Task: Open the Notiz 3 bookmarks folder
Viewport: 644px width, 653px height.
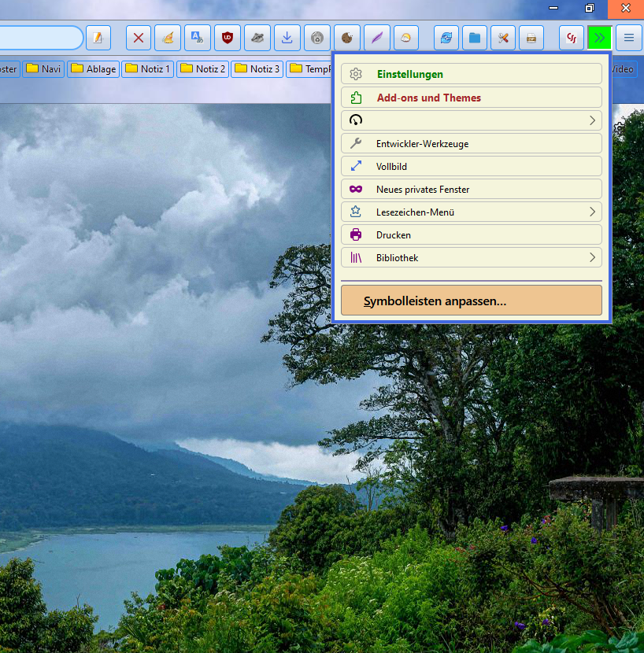Action: coord(257,68)
